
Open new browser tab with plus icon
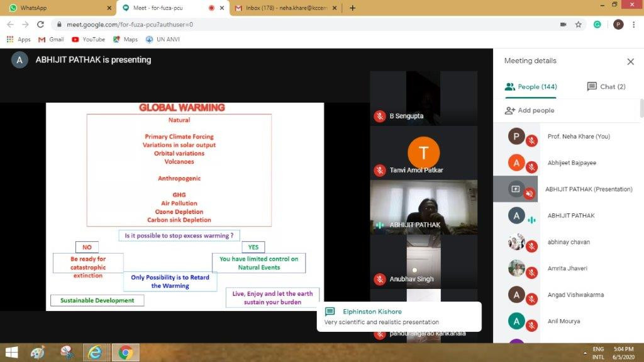point(352,8)
